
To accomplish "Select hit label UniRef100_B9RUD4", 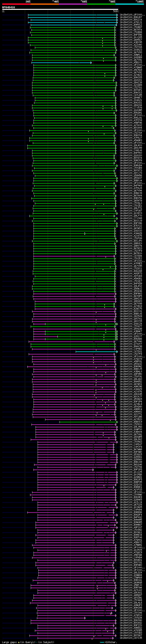I will [131, 165].
